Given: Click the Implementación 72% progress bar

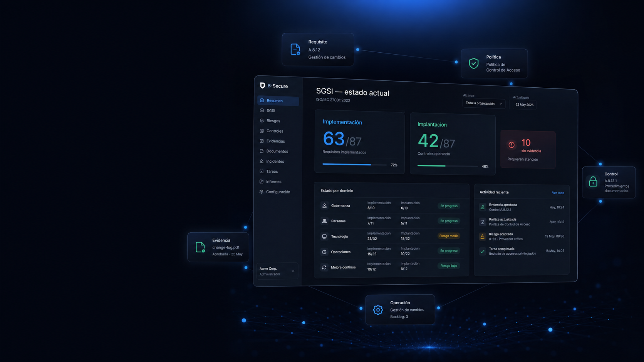Looking at the screenshot, I should 354,165.
